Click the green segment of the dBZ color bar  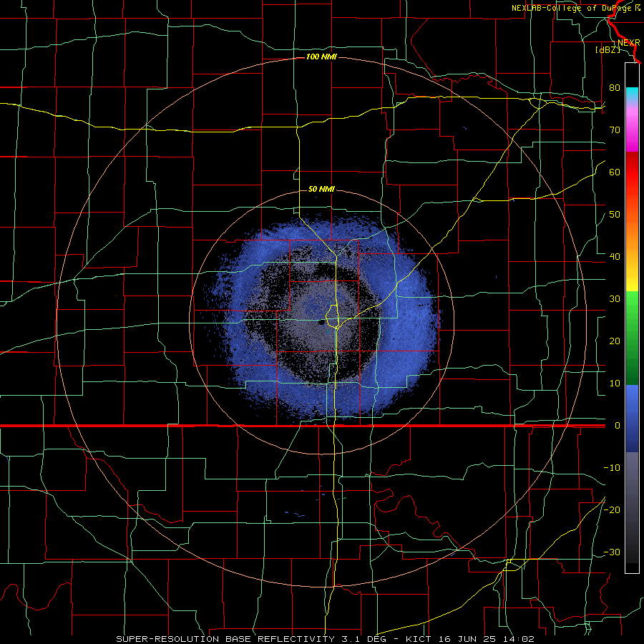[632, 338]
